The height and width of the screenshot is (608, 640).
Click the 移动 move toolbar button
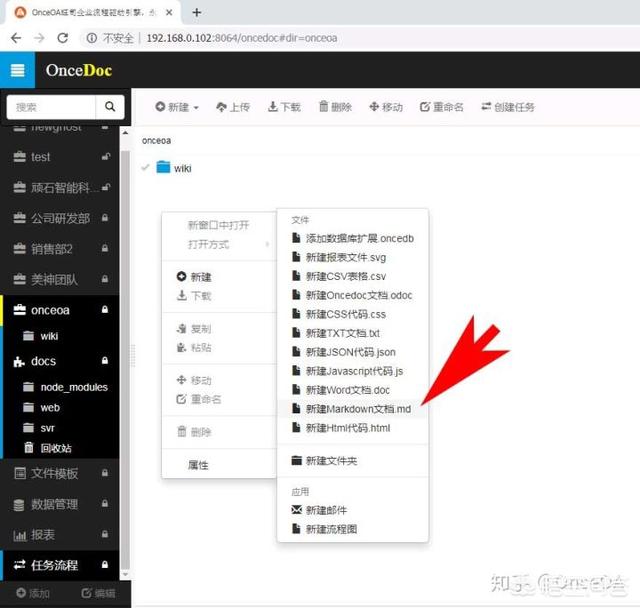pos(386,107)
